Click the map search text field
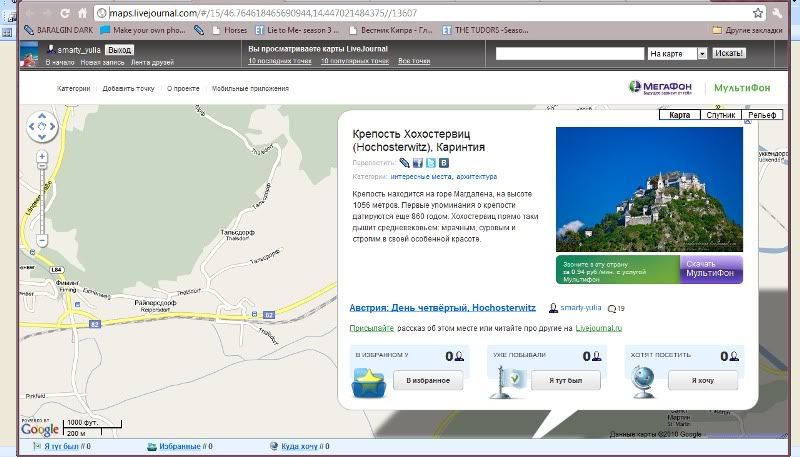Image resolution: width=800 pixels, height=457 pixels. point(569,54)
